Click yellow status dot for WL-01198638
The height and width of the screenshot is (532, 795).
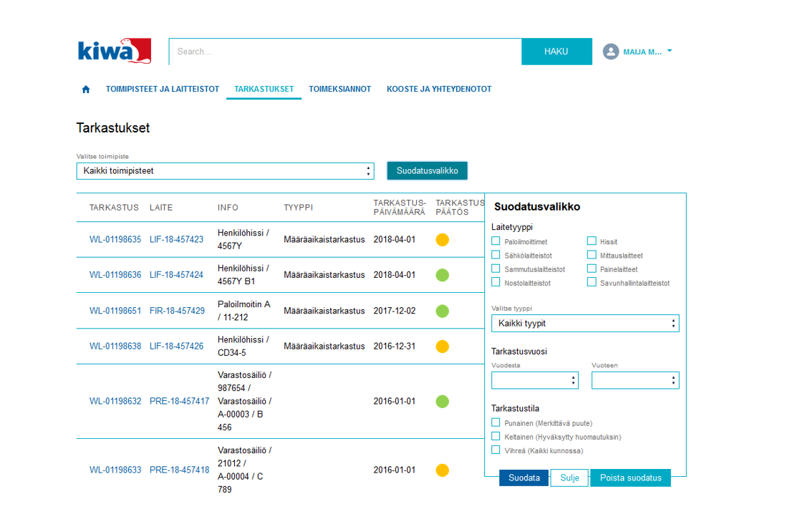click(x=443, y=346)
